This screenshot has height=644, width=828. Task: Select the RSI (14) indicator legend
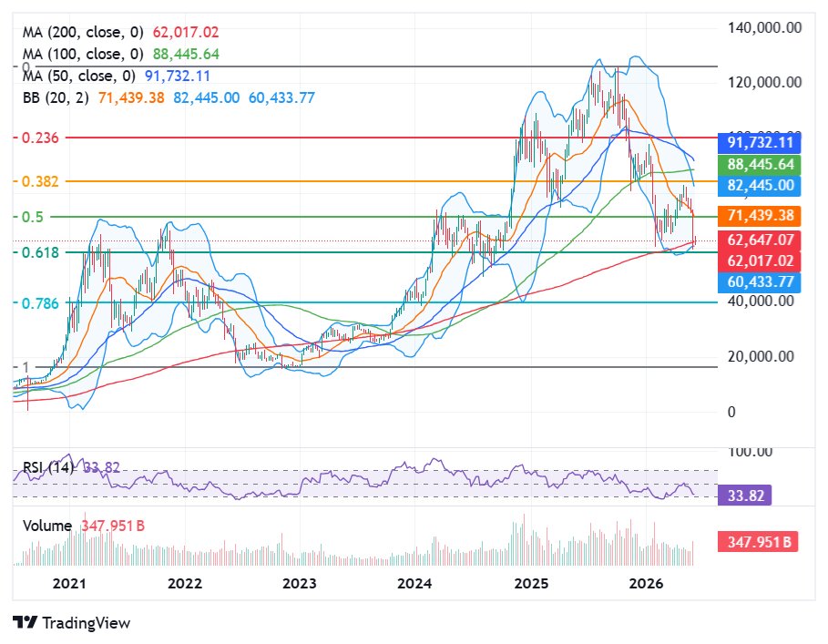pos(48,467)
